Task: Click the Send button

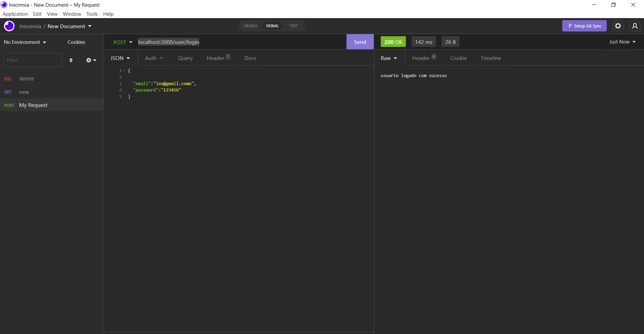Action: (x=360, y=42)
